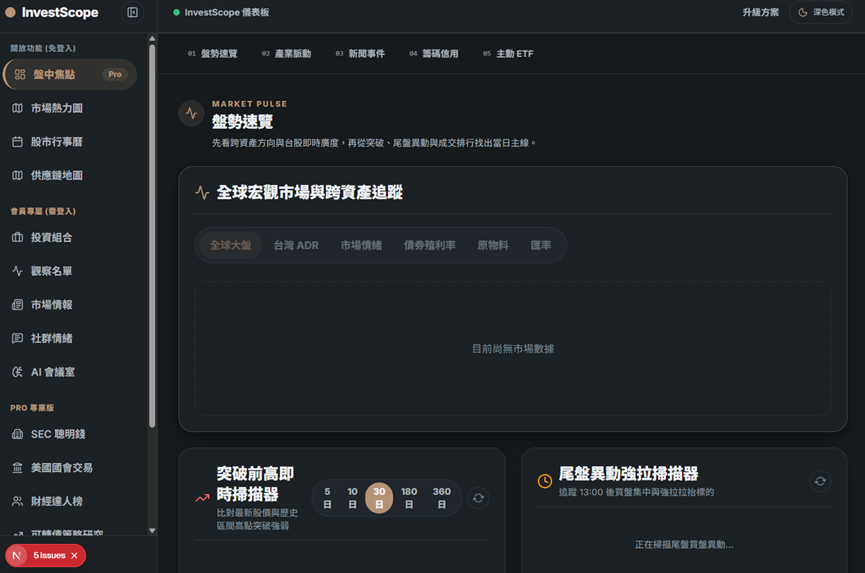Select the 市場情緒 tab

click(361, 245)
